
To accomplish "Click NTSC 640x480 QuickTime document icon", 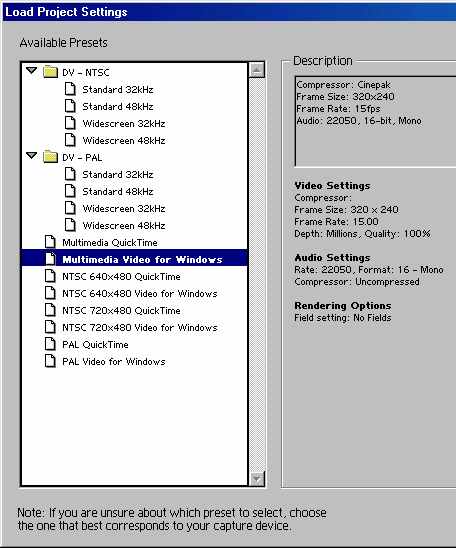I will pyautogui.click(x=50, y=276).
